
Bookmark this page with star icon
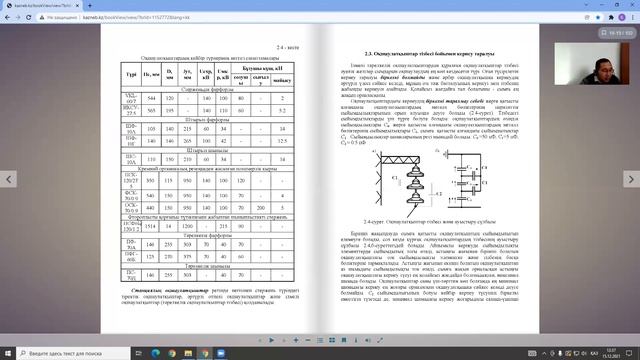pos(598,18)
